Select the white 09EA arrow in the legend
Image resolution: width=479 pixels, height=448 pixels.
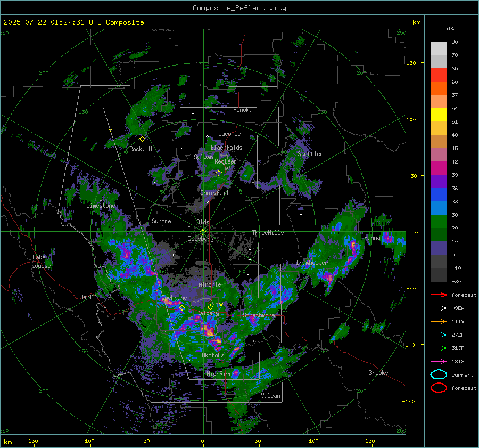coord(439,308)
